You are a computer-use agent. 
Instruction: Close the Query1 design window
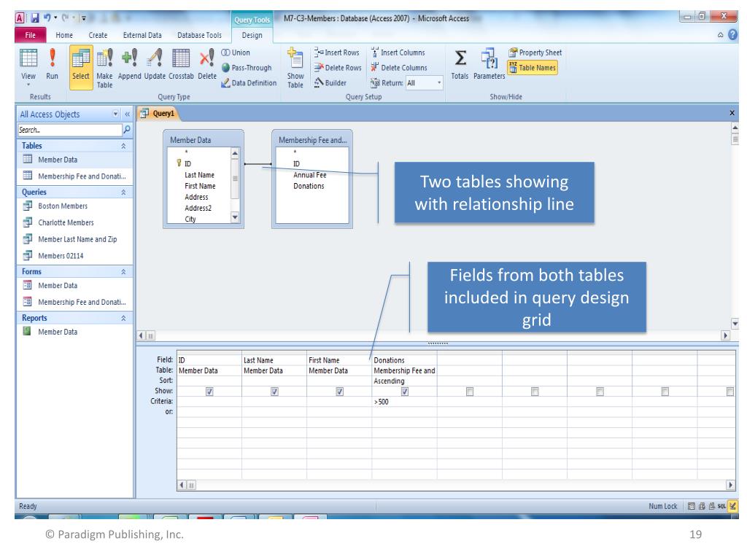click(x=732, y=113)
